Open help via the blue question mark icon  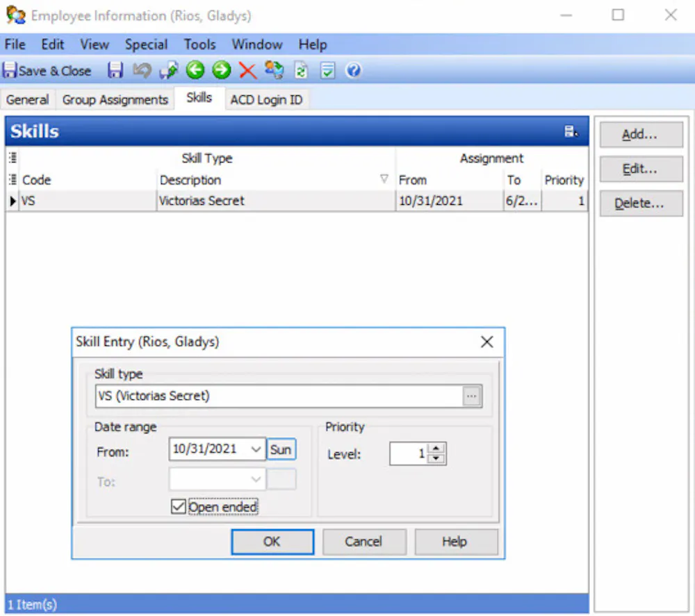click(x=353, y=70)
